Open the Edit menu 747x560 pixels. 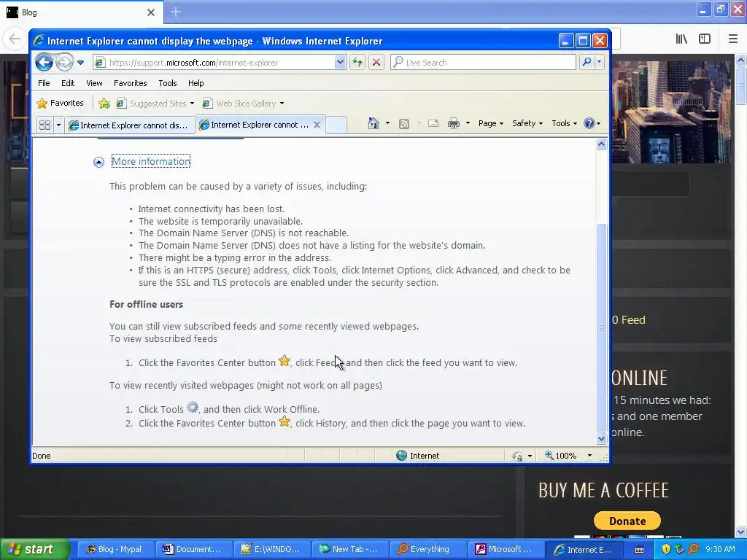[x=68, y=83]
